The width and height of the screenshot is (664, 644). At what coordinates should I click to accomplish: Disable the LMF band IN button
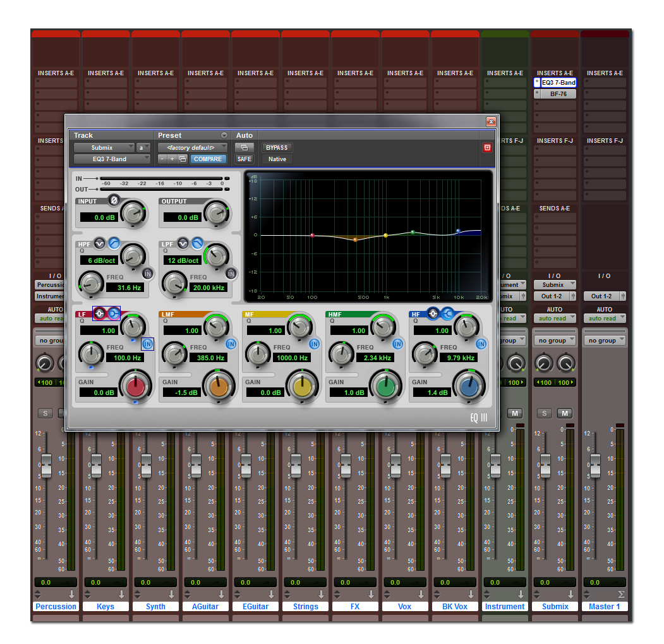click(x=231, y=344)
